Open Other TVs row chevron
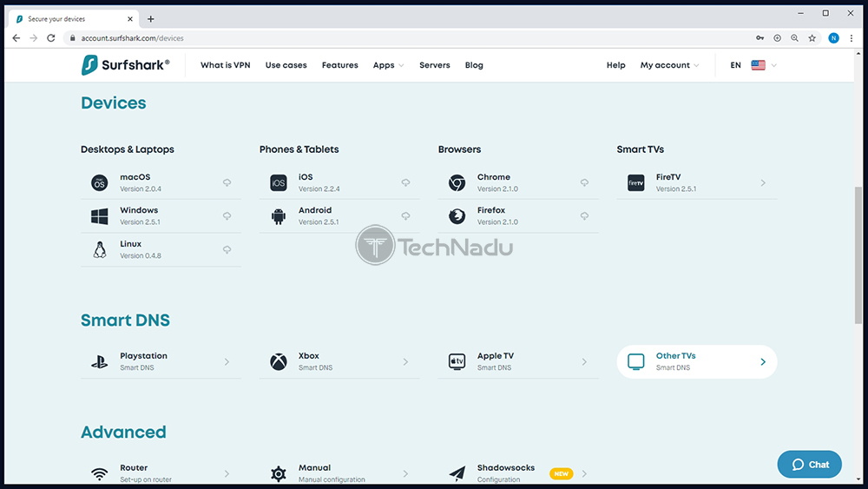This screenshot has height=489, width=868. [x=763, y=361]
